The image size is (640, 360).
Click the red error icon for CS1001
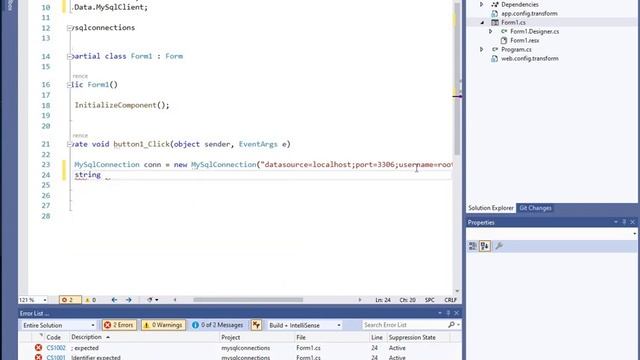click(38, 357)
